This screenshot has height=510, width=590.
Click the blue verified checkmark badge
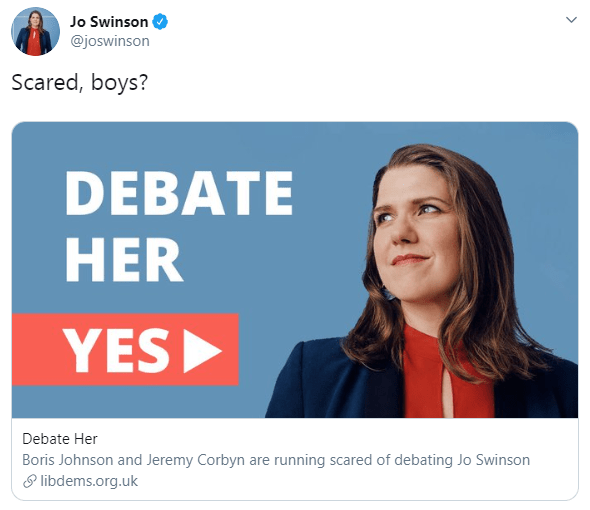(x=160, y=21)
